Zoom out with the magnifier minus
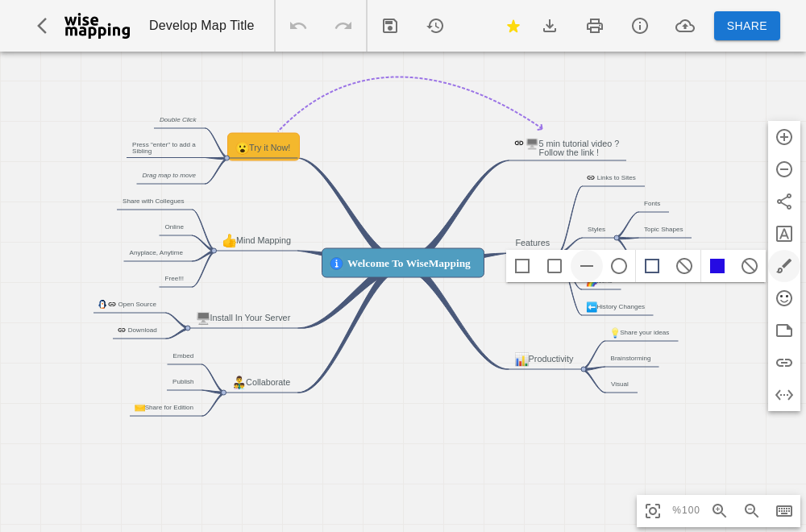The image size is (806, 532). click(751, 511)
